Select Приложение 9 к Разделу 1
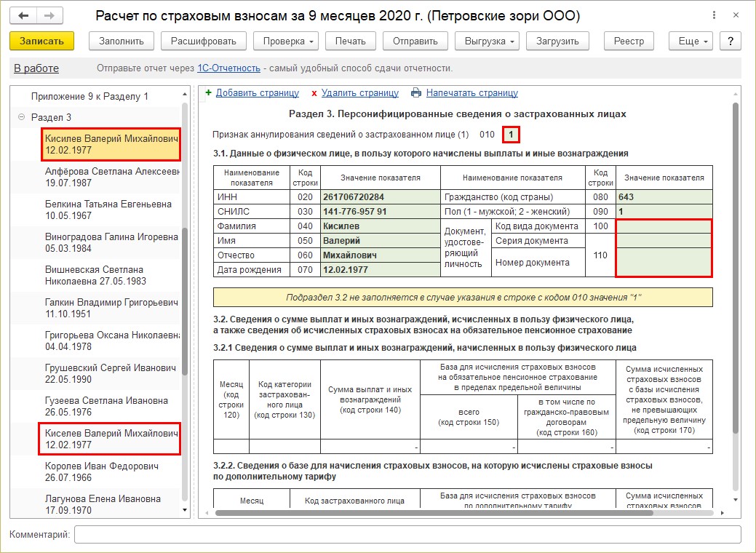The image size is (756, 553). (89, 97)
